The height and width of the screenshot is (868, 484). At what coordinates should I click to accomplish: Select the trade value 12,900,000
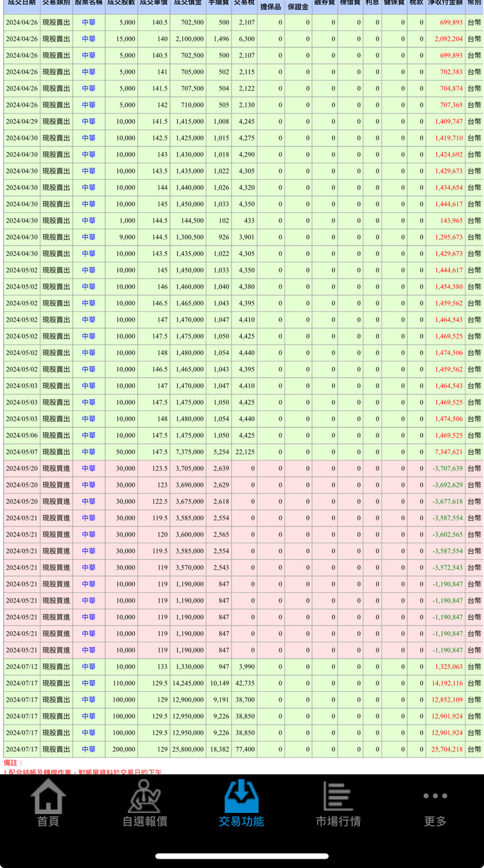point(188,699)
